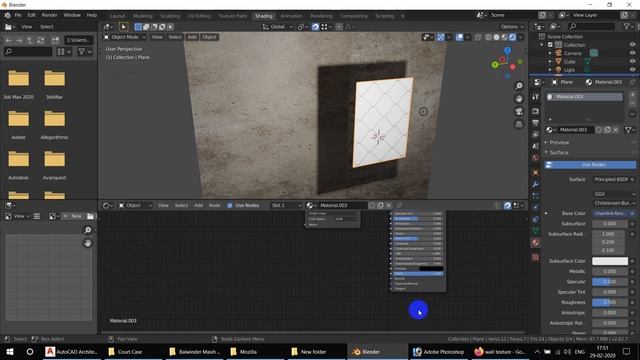640x360 pixels.
Task: Open the Render properties tab icon
Action: click(x=536, y=111)
